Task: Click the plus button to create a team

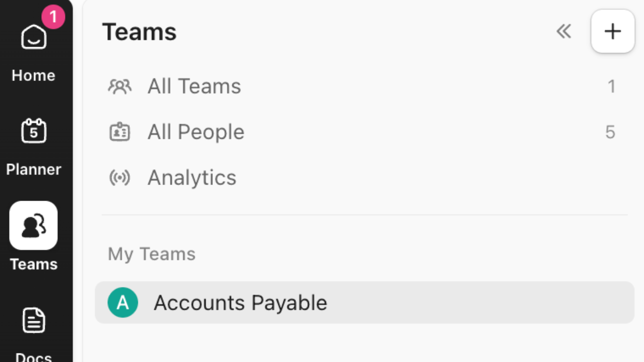Action: (x=612, y=31)
